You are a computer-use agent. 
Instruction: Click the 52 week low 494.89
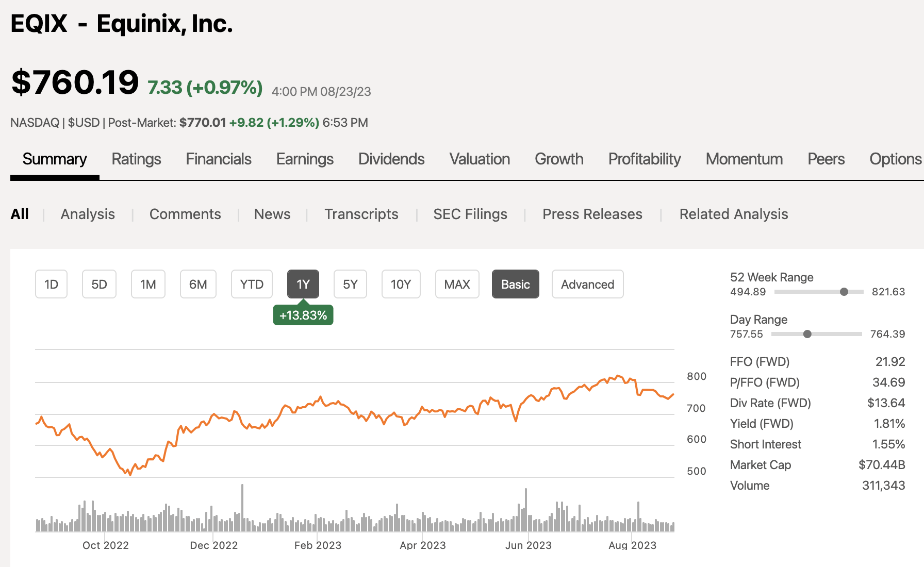[x=748, y=292]
